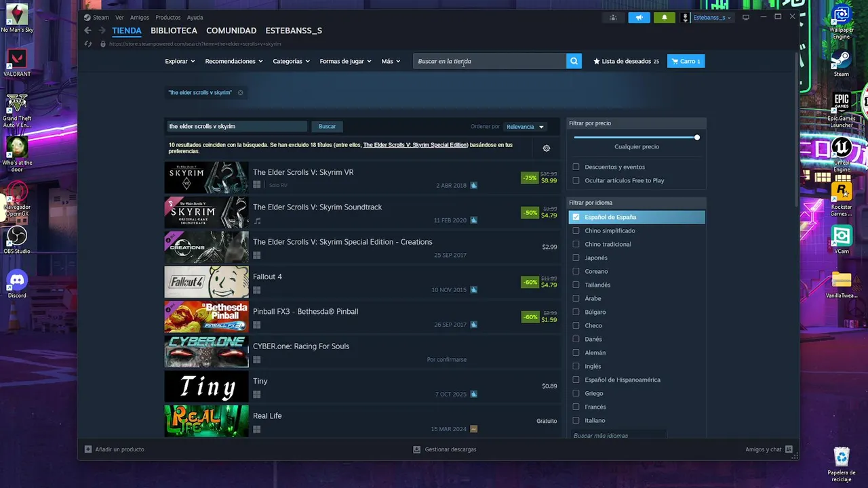The height and width of the screenshot is (488, 868).
Task: Check the Japonés language filter
Action: click(576, 258)
